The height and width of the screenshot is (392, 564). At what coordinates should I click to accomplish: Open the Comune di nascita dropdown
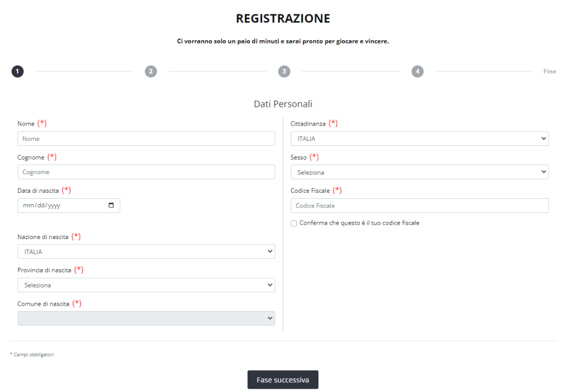[146, 318]
